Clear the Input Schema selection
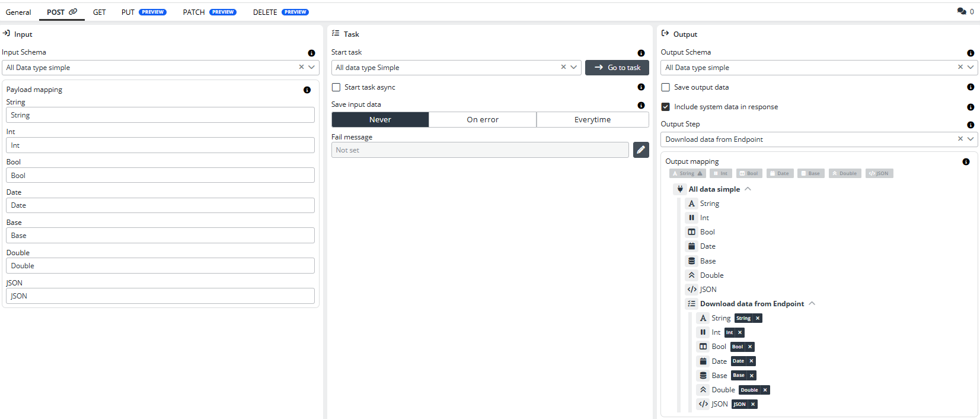 [301, 68]
